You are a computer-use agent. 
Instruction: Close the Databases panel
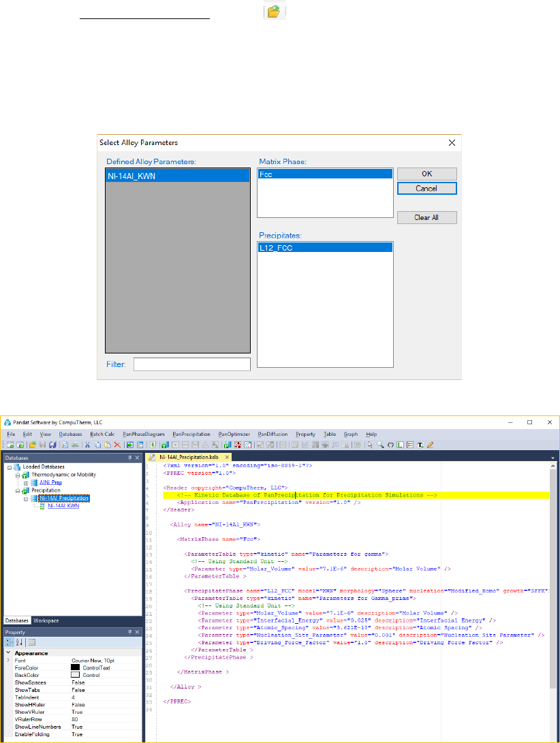[138, 458]
